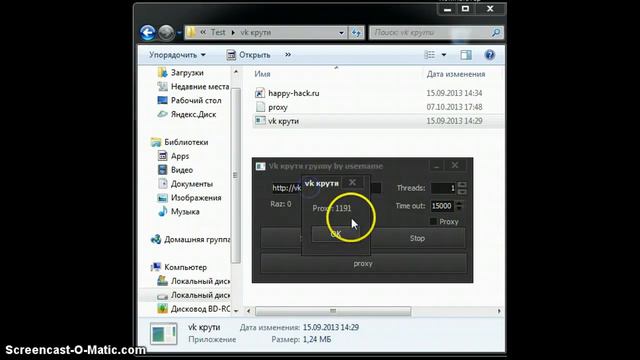The height and width of the screenshot is (360, 640).
Task: Expand the address bar history dropdown
Action: coord(341,33)
